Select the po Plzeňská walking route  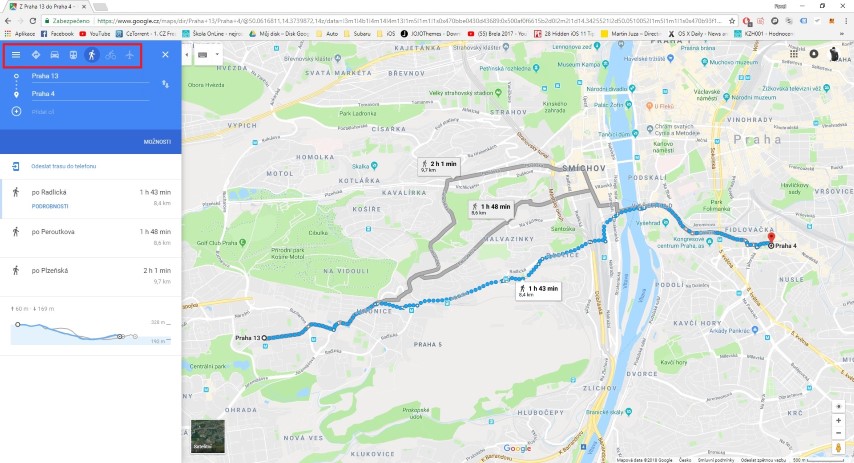click(x=90, y=277)
